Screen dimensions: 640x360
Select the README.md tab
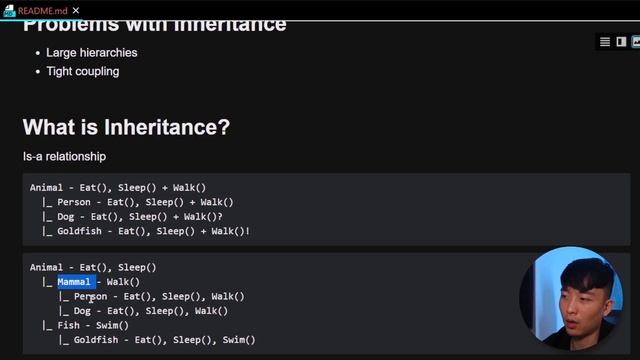[x=42, y=11]
